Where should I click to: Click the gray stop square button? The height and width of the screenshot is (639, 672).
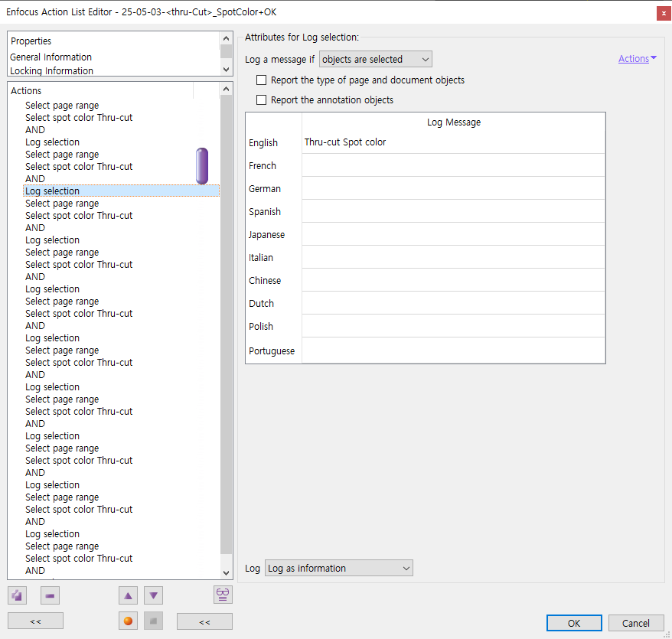pyautogui.click(x=154, y=621)
